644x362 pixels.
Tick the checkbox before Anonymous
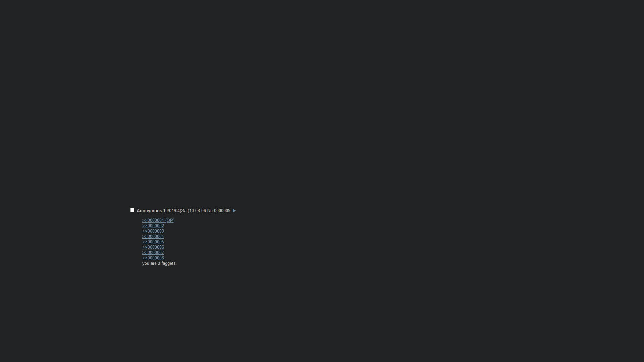tap(132, 210)
